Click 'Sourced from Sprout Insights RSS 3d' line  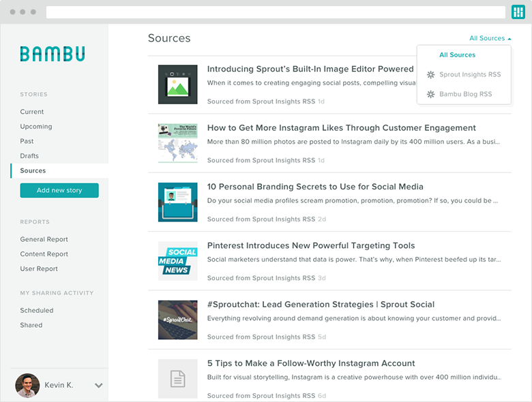(267, 278)
